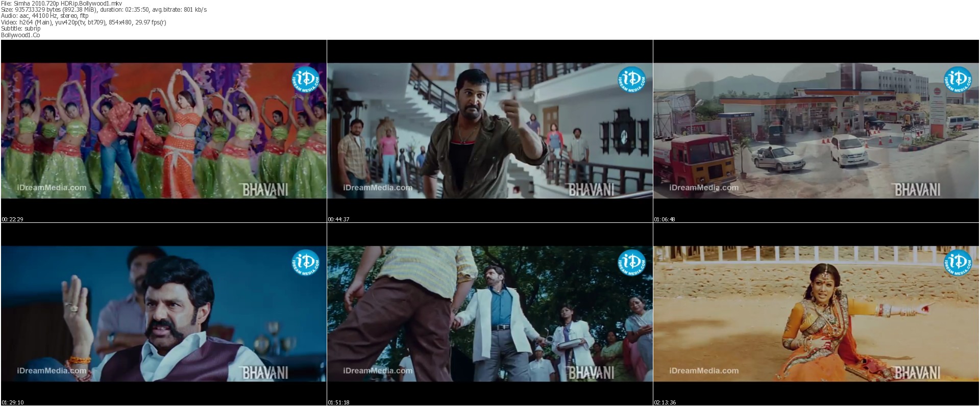Click the file name line Simha 2010.720p HDRip
980x406 pixels.
pyautogui.click(x=61, y=4)
